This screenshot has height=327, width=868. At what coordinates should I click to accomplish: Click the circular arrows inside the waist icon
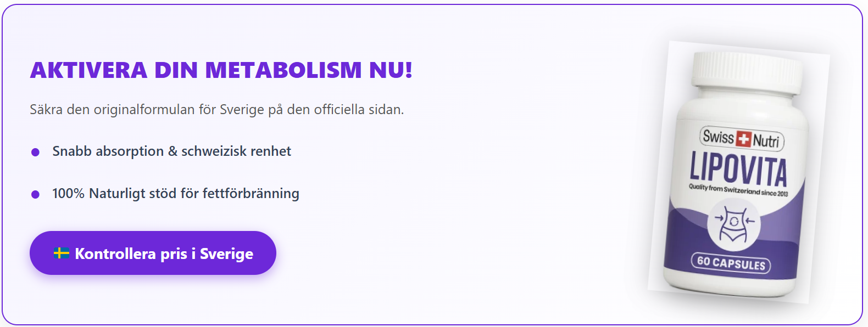[735, 222]
